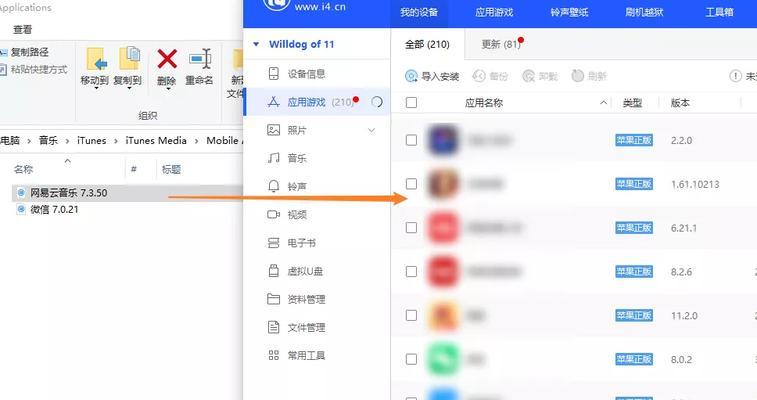
Task: Click green app icon in version 8.0.2 row
Action: click(443, 359)
